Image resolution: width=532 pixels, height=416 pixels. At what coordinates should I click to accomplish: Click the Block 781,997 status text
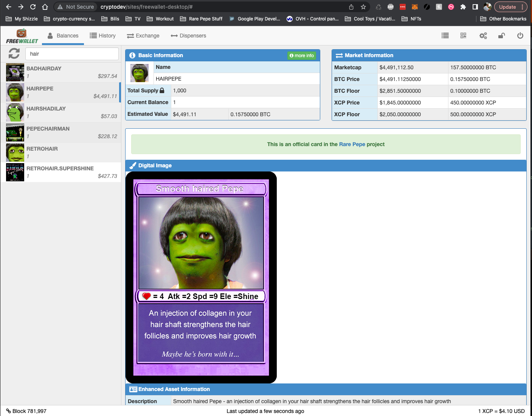(x=29, y=411)
